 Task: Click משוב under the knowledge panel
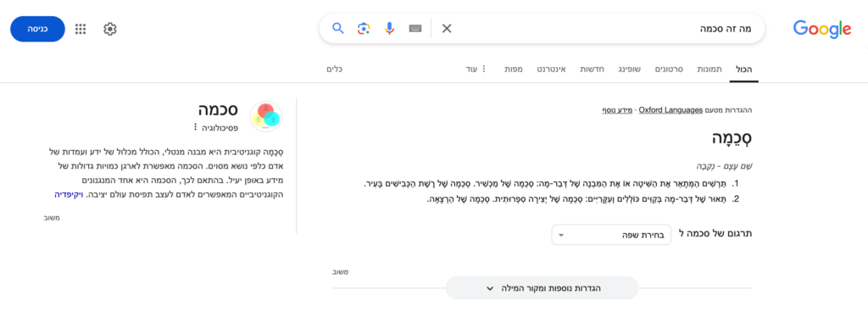tap(52, 218)
